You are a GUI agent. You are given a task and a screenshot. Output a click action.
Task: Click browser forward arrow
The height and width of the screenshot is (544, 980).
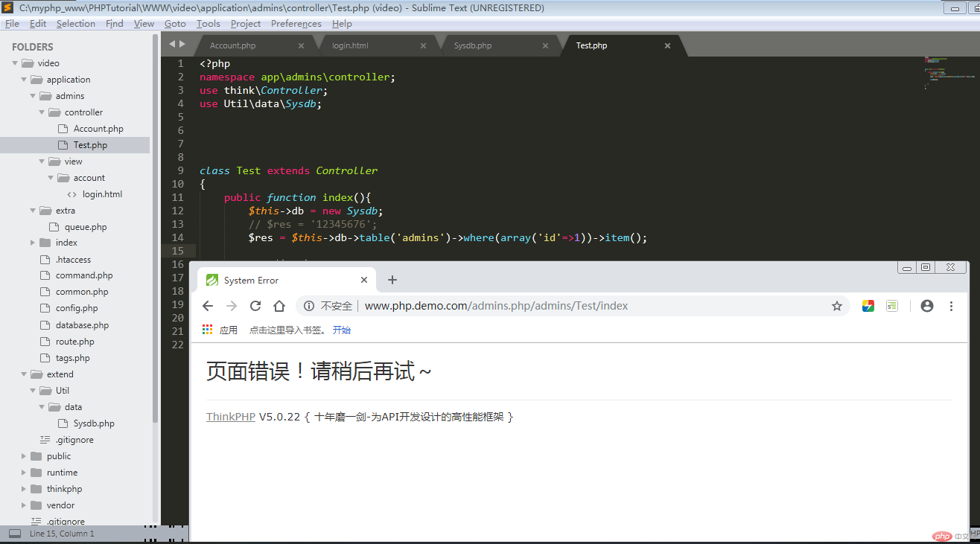point(232,306)
